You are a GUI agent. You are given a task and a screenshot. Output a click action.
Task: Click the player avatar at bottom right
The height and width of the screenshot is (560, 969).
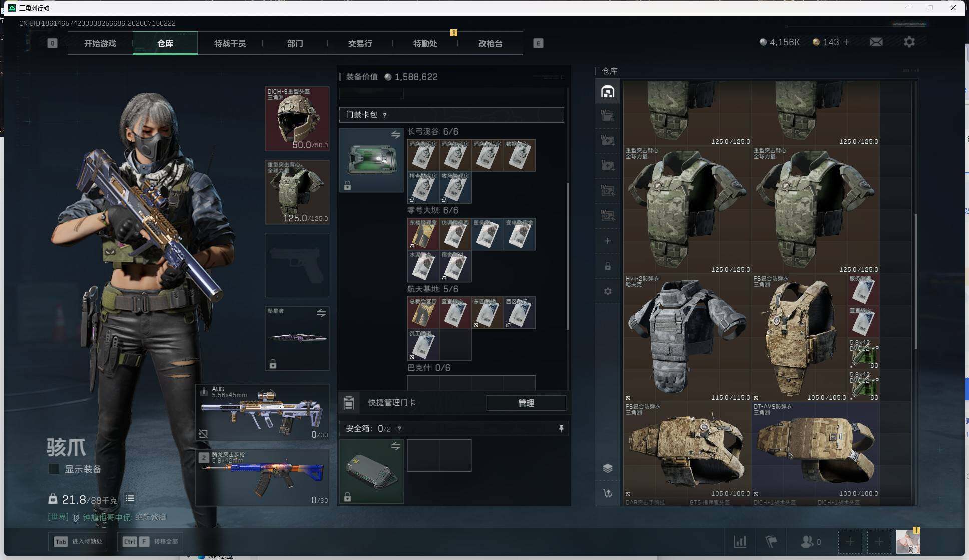[908, 541]
